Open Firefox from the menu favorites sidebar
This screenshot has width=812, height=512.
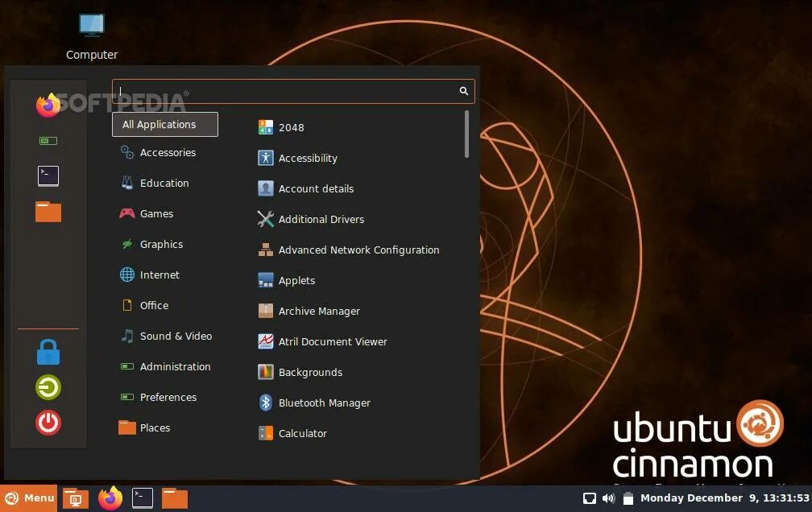tap(48, 105)
